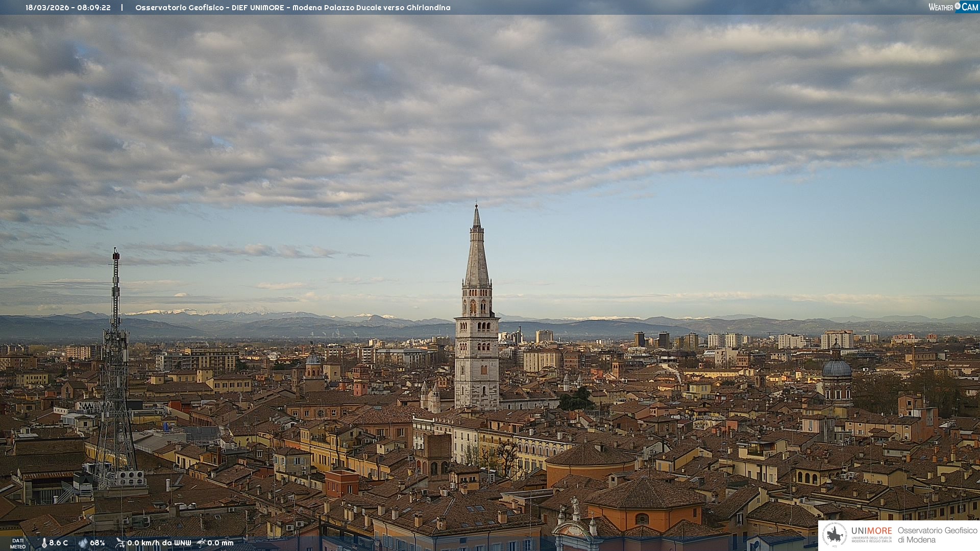980x551 pixels.
Task: Click the 0.0 km/h da WNW wind reading
Action: (159, 543)
